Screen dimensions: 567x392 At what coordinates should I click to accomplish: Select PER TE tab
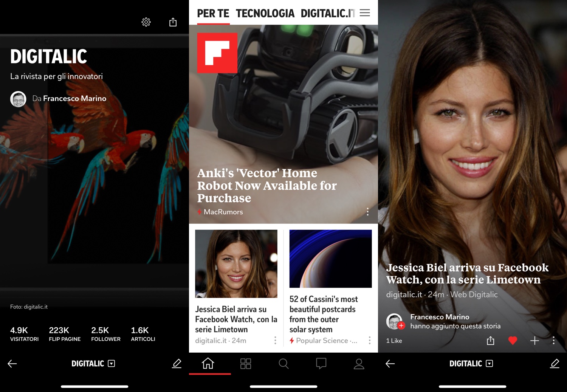point(213,14)
